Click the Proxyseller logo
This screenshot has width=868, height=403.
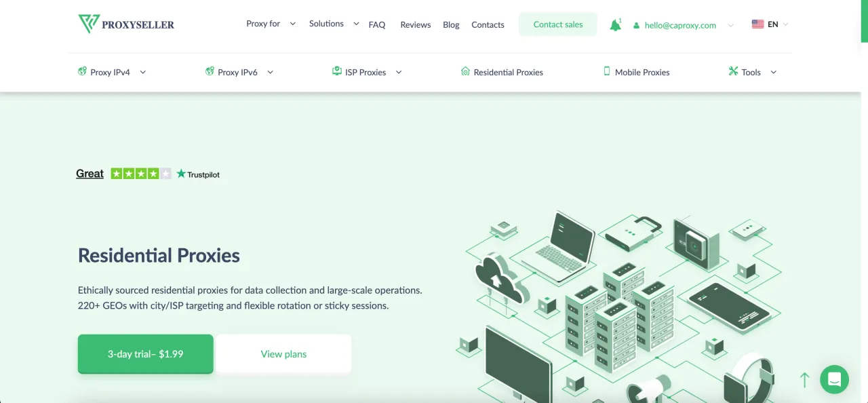(126, 24)
